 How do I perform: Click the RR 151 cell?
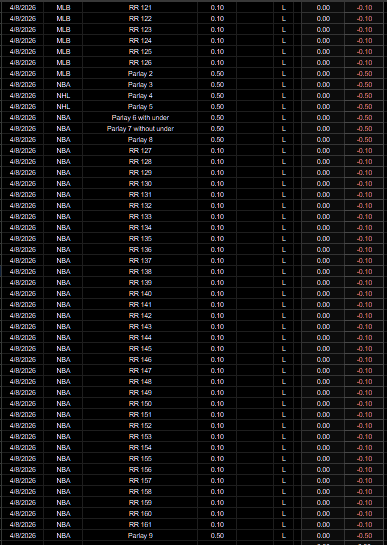140,415
